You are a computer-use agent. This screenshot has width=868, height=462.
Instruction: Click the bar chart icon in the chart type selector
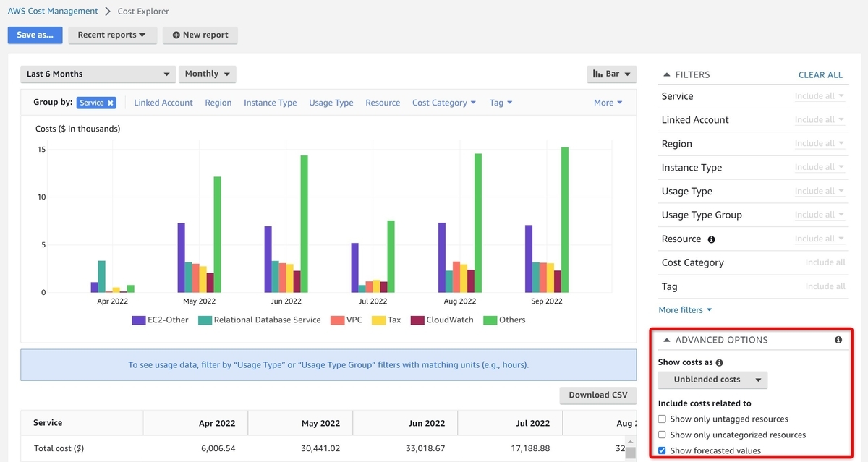coord(597,74)
